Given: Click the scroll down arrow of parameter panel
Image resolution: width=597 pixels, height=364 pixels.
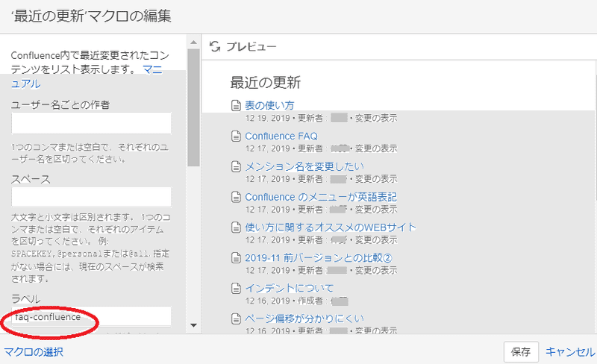Looking at the screenshot, I should [x=193, y=324].
